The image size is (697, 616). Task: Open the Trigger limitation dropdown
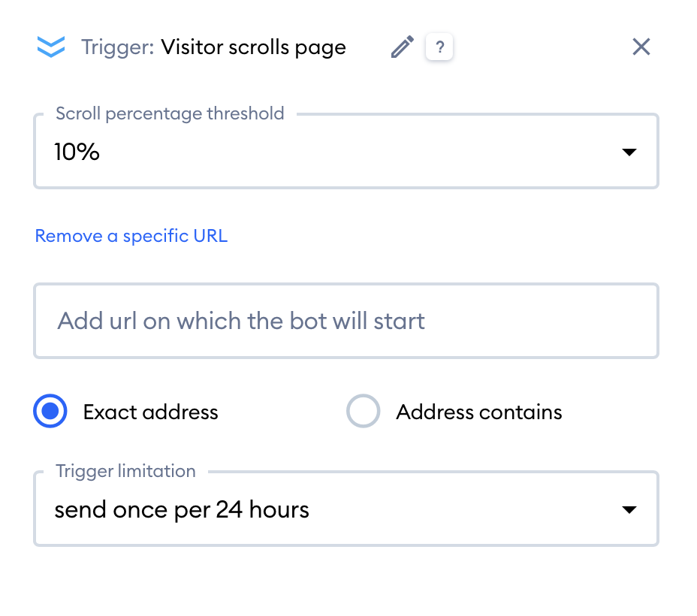[345, 510]
